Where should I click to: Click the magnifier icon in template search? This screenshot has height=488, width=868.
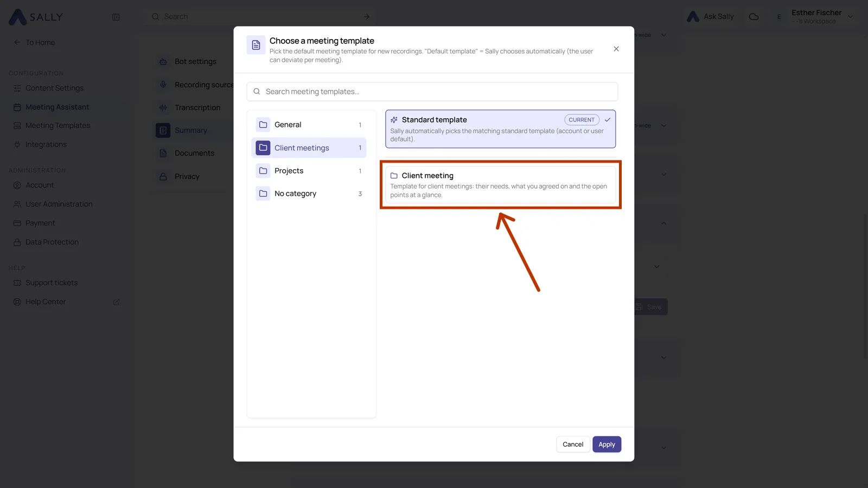[257, 92]
